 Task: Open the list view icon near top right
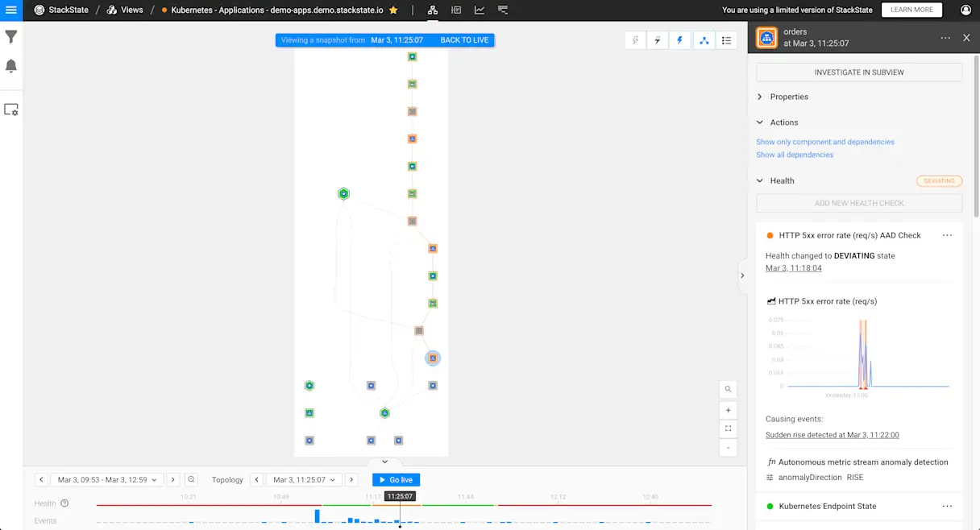point(726,39)
